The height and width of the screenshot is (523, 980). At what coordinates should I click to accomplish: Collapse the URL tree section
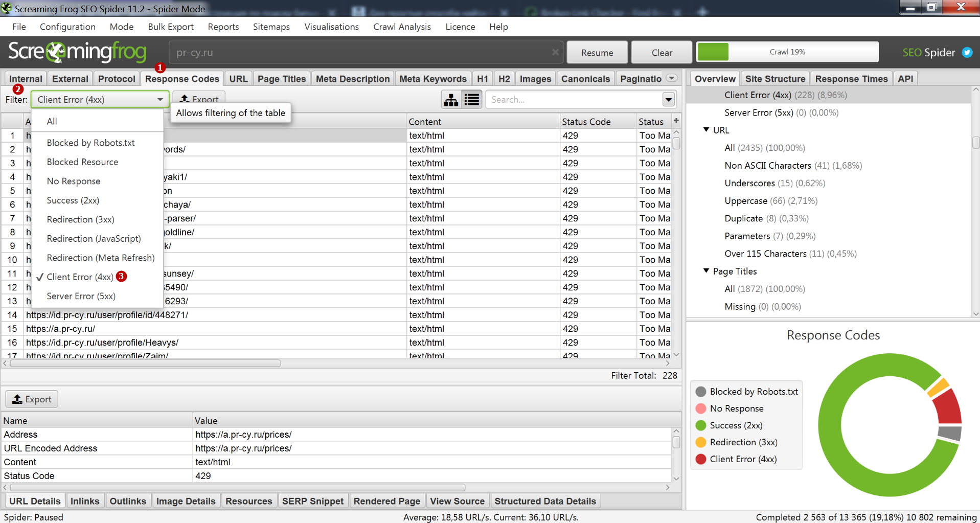(x=706, y=130)
